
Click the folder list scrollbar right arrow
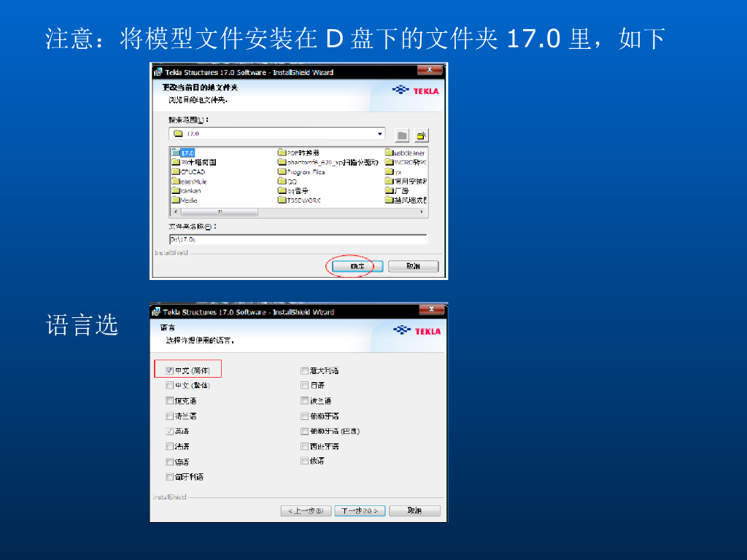click(x=422, y=212)
